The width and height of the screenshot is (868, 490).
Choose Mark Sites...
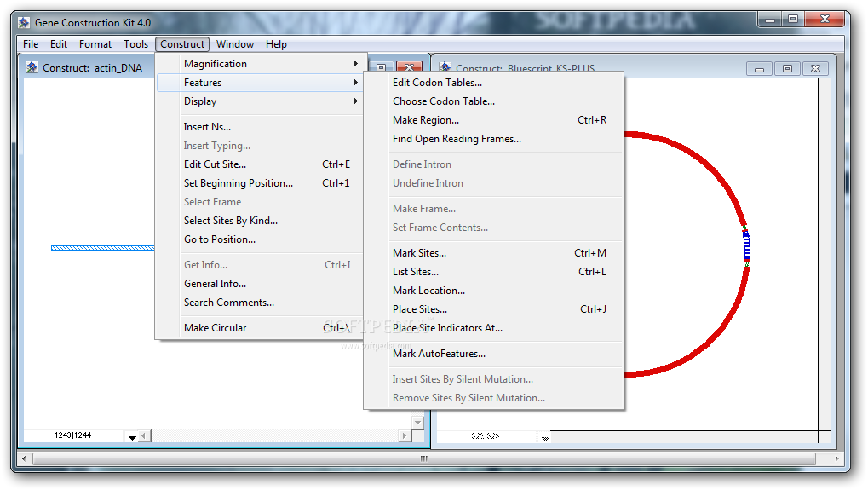[494, 253]
